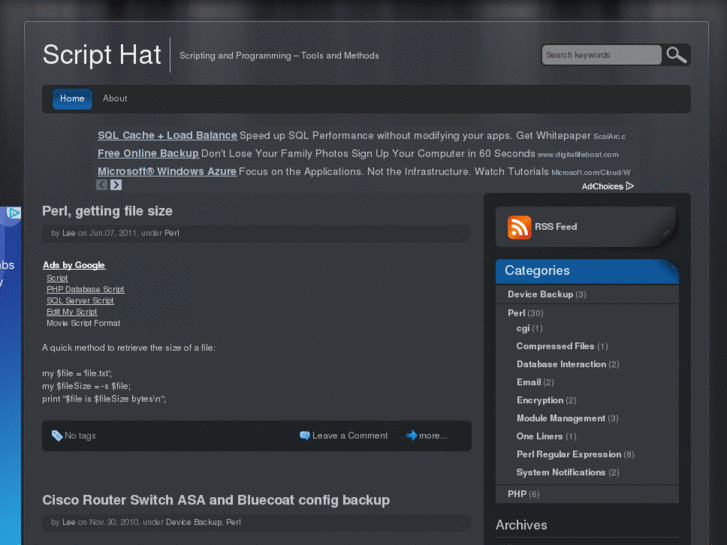Open the Cisco Router config backup post
This screenshot has width=727, height=545.
click(x=215, y=500)
